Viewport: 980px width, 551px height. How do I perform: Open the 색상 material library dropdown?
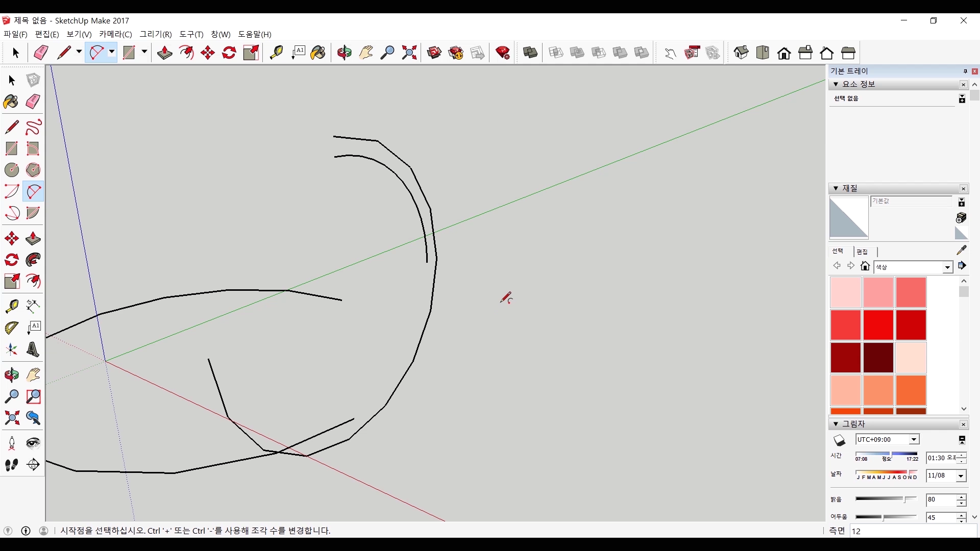(947, 267)
